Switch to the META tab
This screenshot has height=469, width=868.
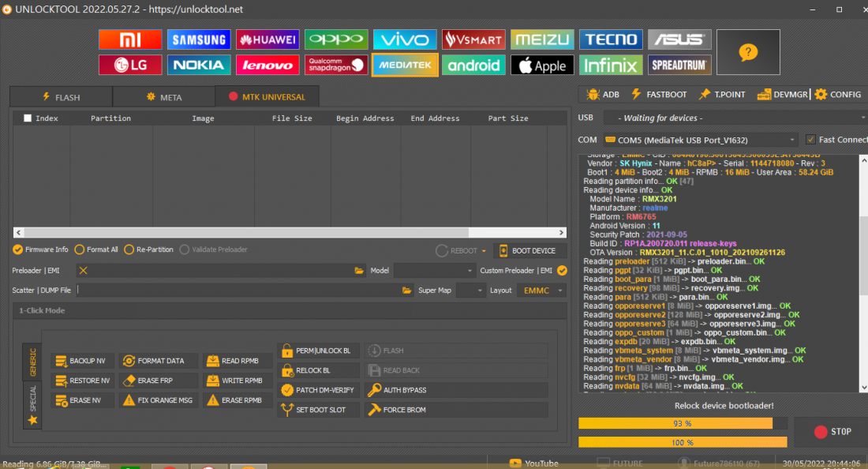[x=164, y=97]
